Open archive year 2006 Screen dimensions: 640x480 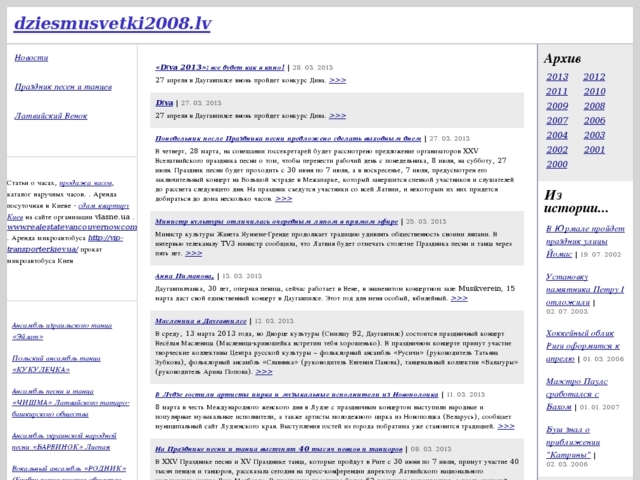click(x=594, y=120)
